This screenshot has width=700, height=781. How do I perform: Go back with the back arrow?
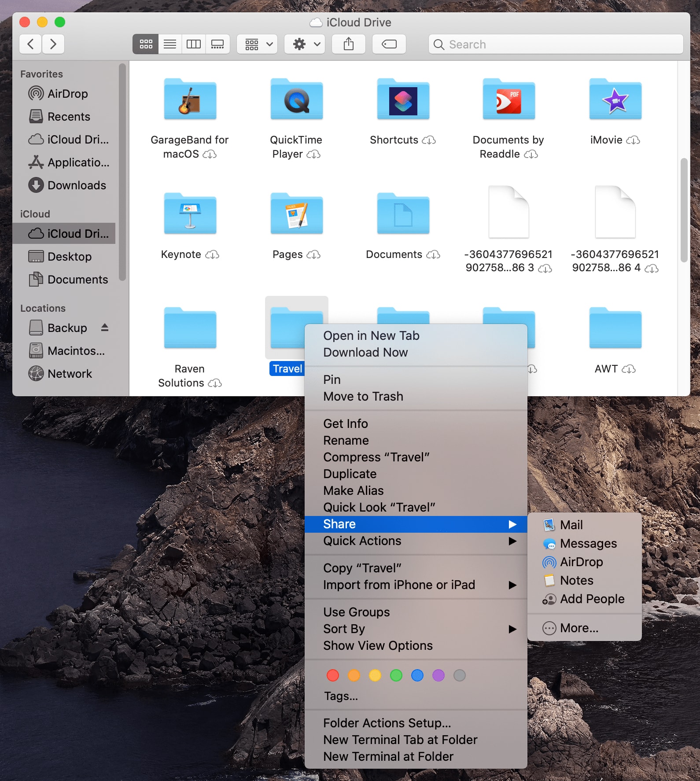point(31,44)
